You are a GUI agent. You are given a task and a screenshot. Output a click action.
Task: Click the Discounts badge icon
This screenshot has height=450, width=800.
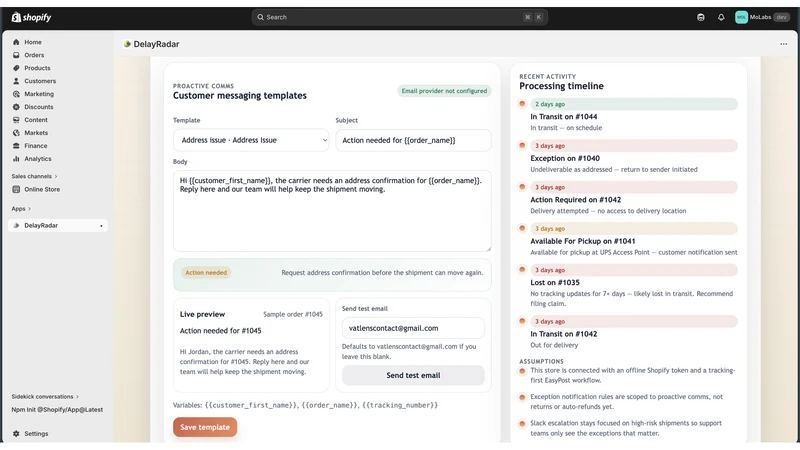tap(16, 107)
